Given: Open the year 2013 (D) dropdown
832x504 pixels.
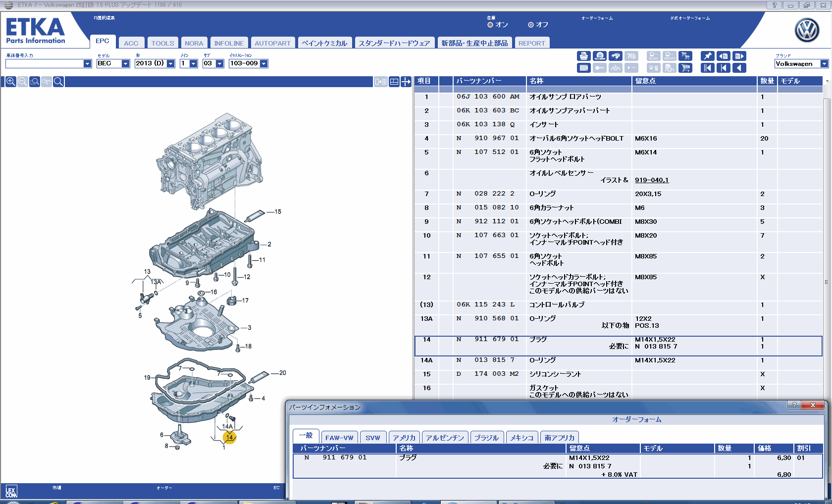Looking at the screenshot, I should (171, 64).
